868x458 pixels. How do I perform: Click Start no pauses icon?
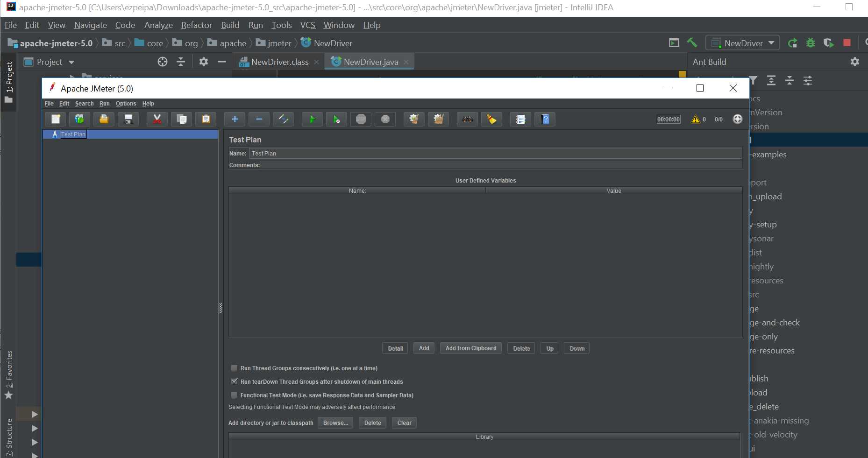(337, 119)
